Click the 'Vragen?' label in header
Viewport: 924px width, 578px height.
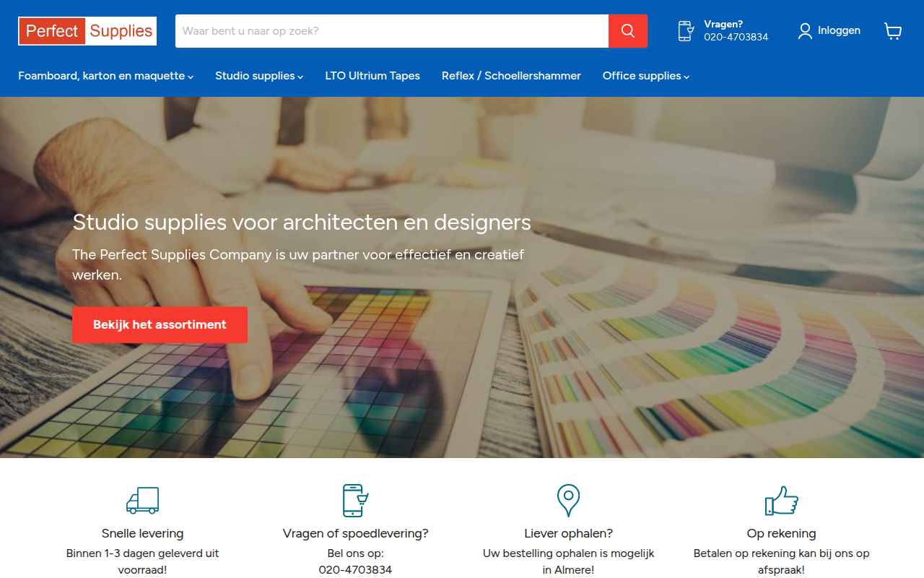point(723,25)
